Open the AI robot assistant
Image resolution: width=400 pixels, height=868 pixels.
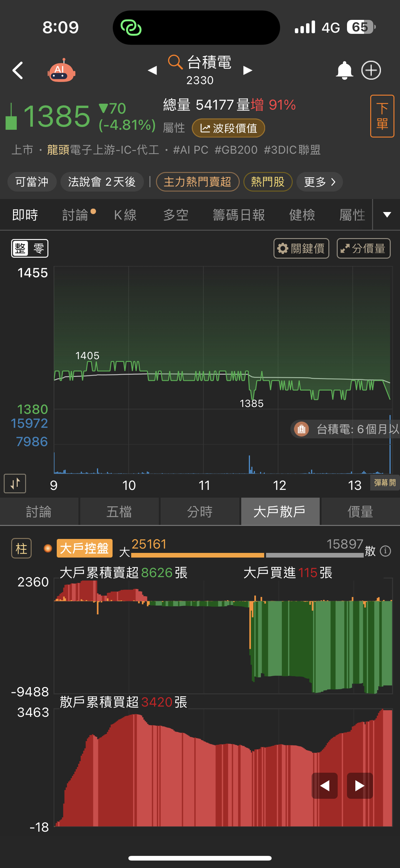coord(61,71)
